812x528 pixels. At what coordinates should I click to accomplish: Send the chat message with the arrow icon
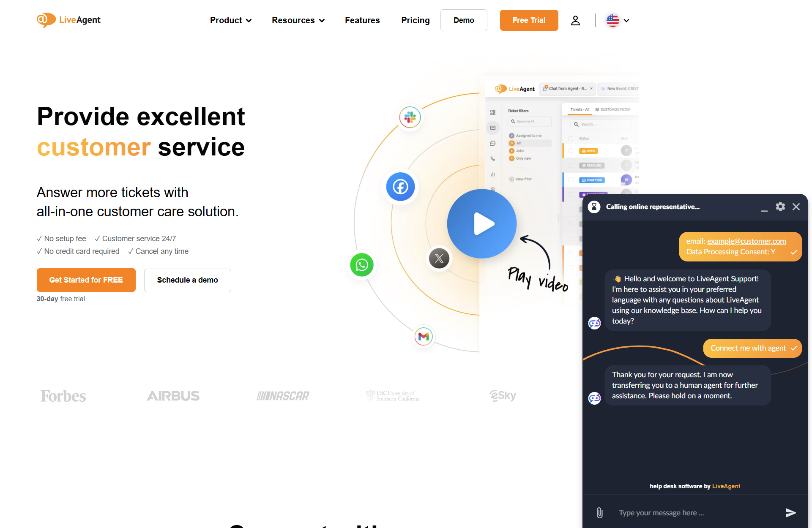790,512
